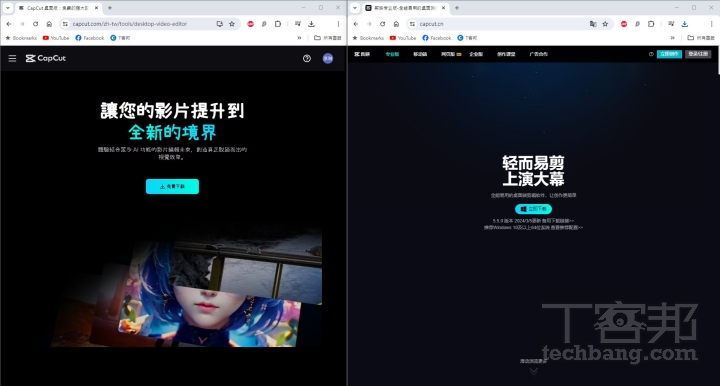Viewport: 720px width, 386px height.
Task: Click the translate icon in right address bar
Action: tap(593, 24)
